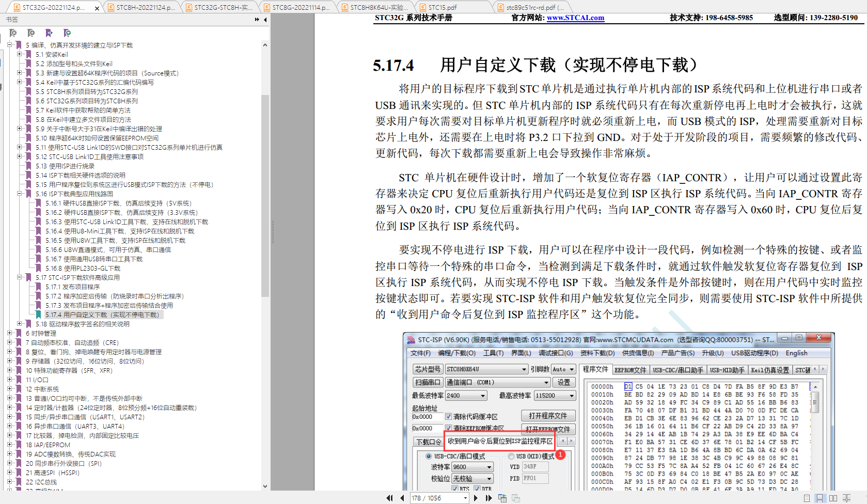Click bookmarks scrollbar up arrow
Screen dimensions: 867x504
[265, 45]
